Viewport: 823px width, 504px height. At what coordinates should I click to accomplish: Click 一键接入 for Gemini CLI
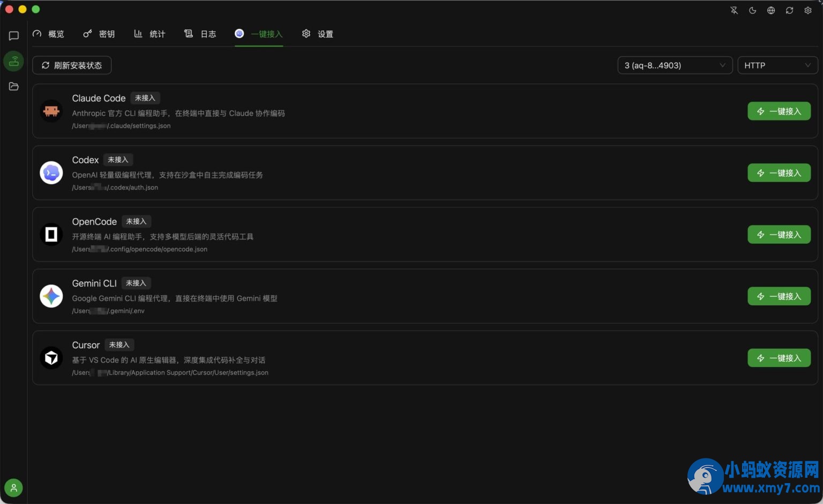point(779,296)
